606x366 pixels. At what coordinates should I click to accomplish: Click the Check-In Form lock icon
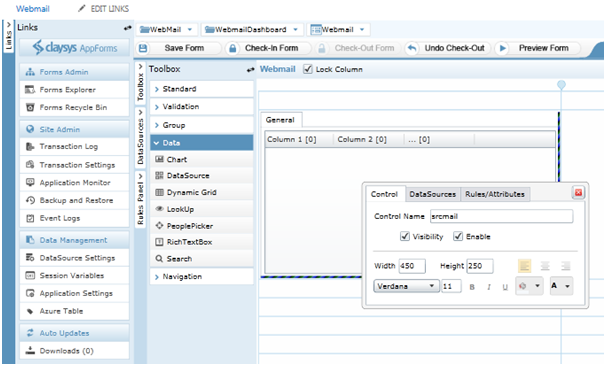click(232, 48)
